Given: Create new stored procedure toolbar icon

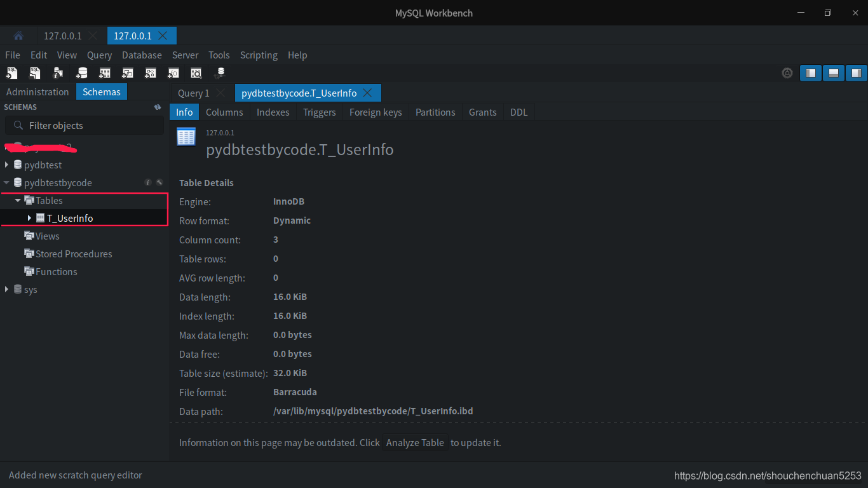Looking at the screenshot, I should pyautogui.click(x=151, y=73).
